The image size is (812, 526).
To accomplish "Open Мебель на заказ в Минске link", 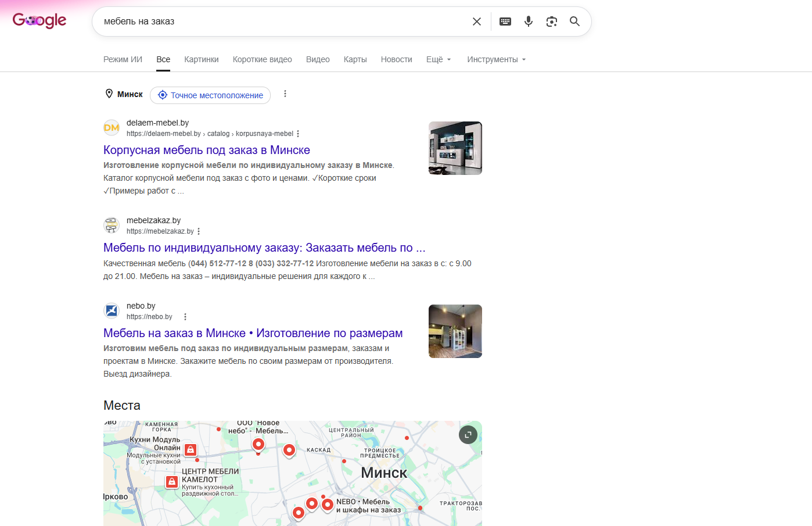I will 253,333.
